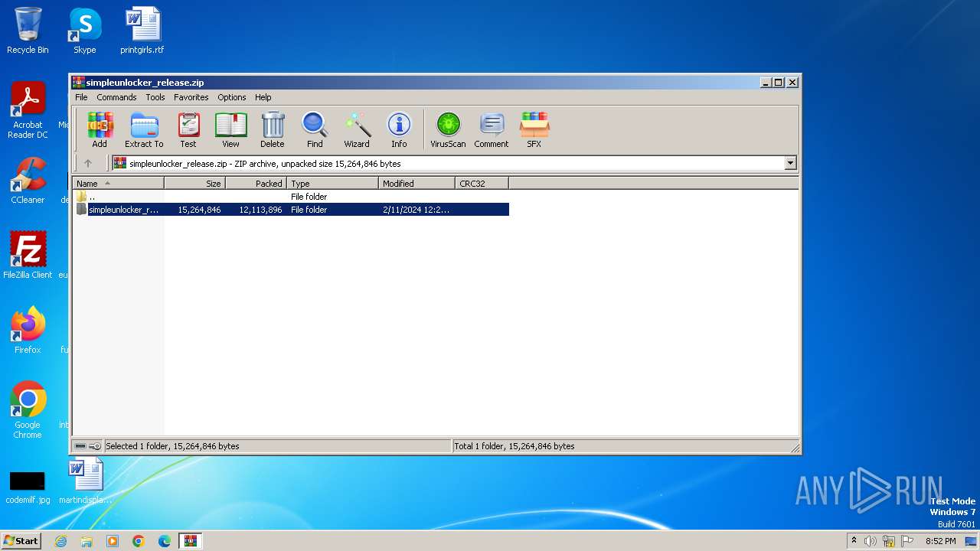This screenshot has height=551, width=980.
Task: Click the SFX toolbar icon
Action: [x=534, y=129]
